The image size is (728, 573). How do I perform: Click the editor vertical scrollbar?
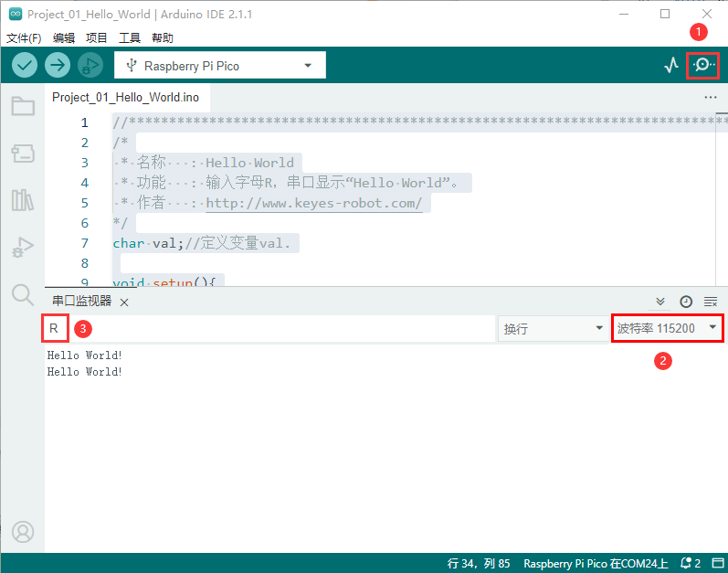coord(722,198)
